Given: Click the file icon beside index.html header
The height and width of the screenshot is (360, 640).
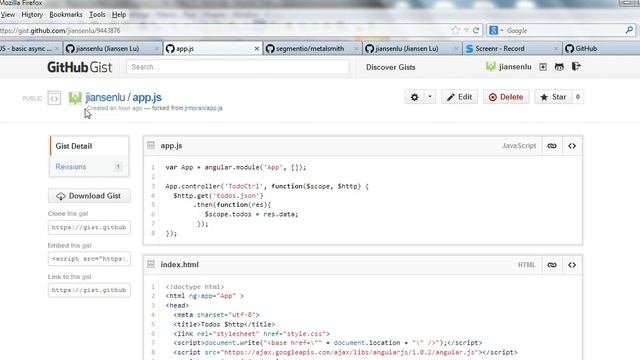Looking at the screenshot, I should pos(151,264).
